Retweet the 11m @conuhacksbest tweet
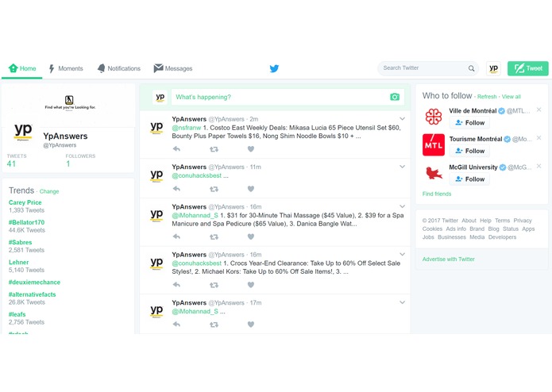Image resolution: width=552 pixels, height=392 pixels. (214, 189)
